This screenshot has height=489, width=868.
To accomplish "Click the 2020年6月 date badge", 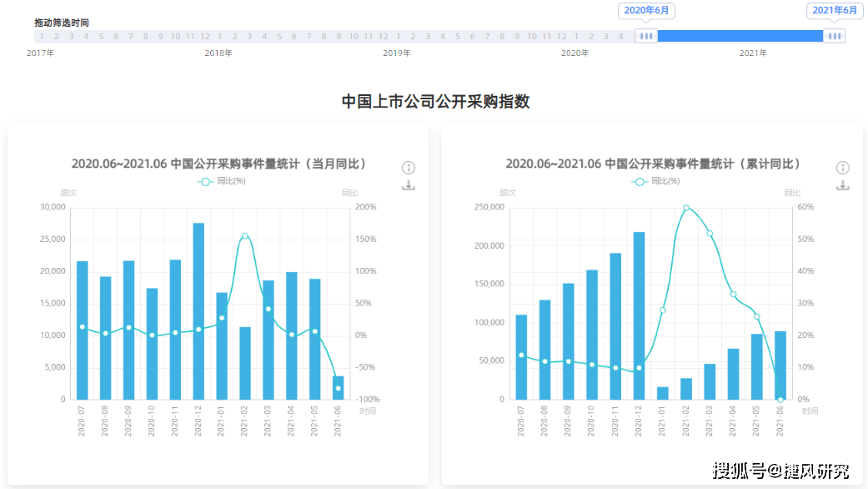I will click(646, 11).
